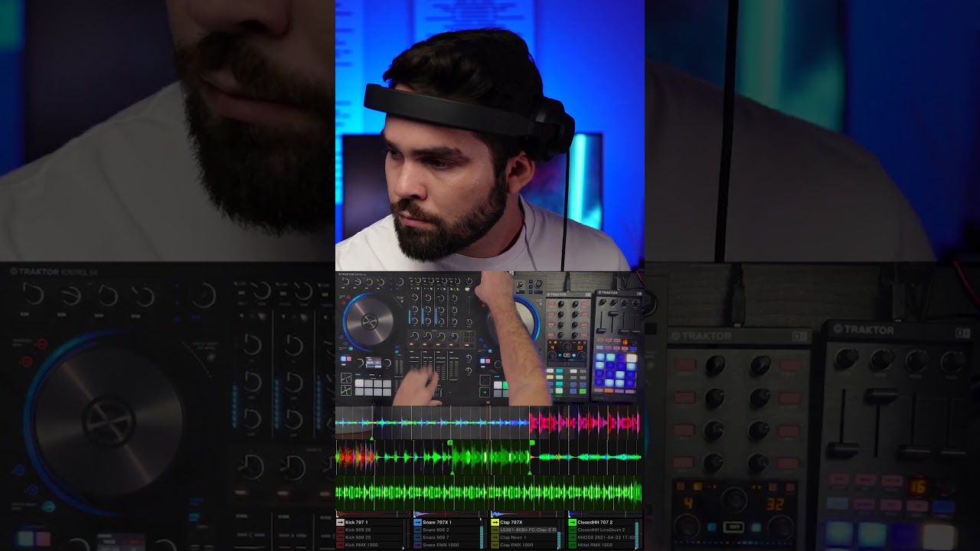Select the LS301-808ii-FC-Clap-2 sample name
The width and height of the screenshot is (980, 551).
[528, 530]
